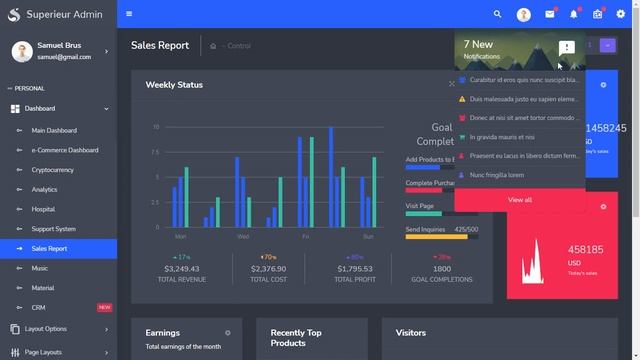This screenshot has height=360, width=640.
Task: Click the Page Layouts sliders icon
Action: (15, 353)
